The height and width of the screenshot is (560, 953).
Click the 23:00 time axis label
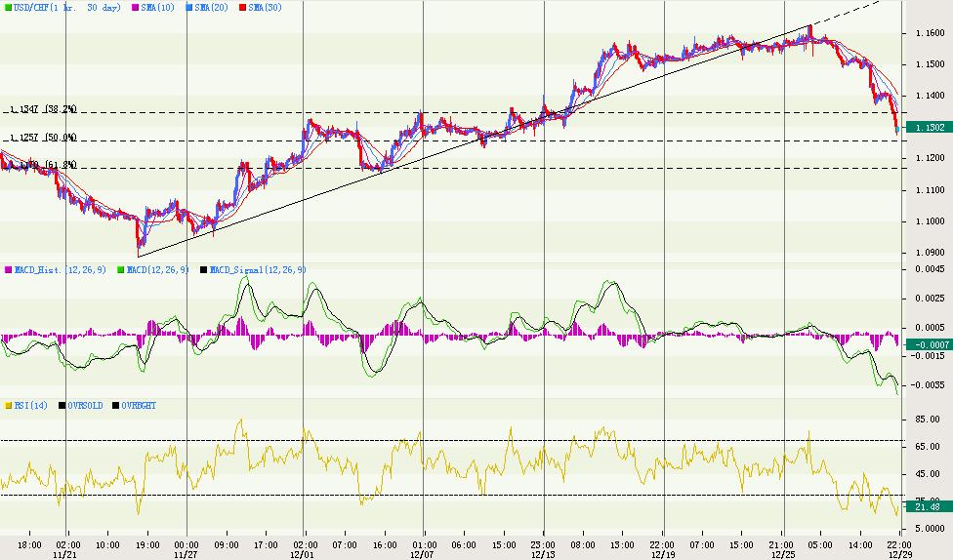(x=543, y=544)
